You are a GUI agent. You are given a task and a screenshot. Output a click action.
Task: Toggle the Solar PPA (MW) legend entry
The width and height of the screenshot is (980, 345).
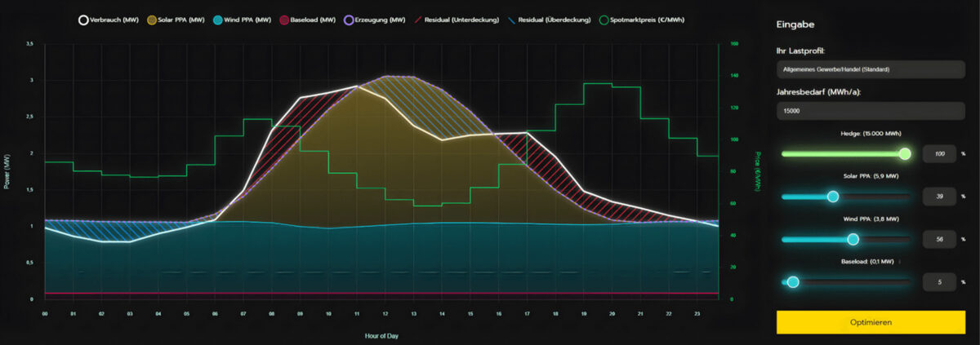tap(176, 20)
